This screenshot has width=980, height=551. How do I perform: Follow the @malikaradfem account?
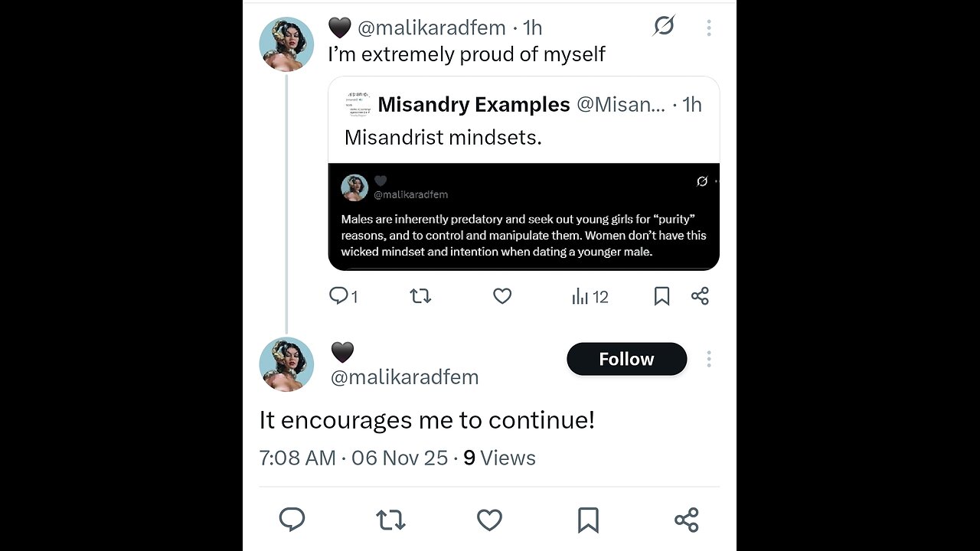pos(626,359)
